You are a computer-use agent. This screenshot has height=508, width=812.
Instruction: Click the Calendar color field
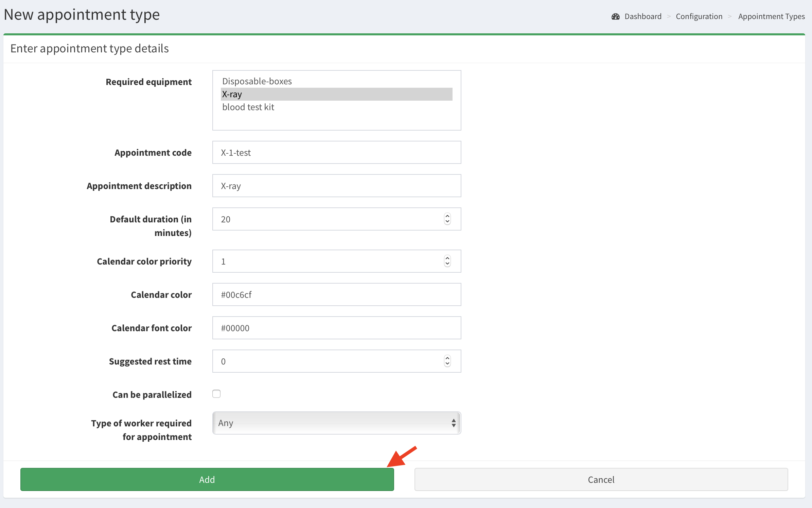click(x=336, y=294)
